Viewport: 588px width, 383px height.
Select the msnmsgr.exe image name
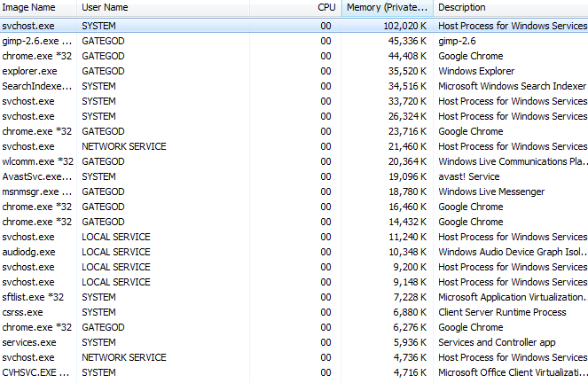pyautogui.click(x=36, y=191)
